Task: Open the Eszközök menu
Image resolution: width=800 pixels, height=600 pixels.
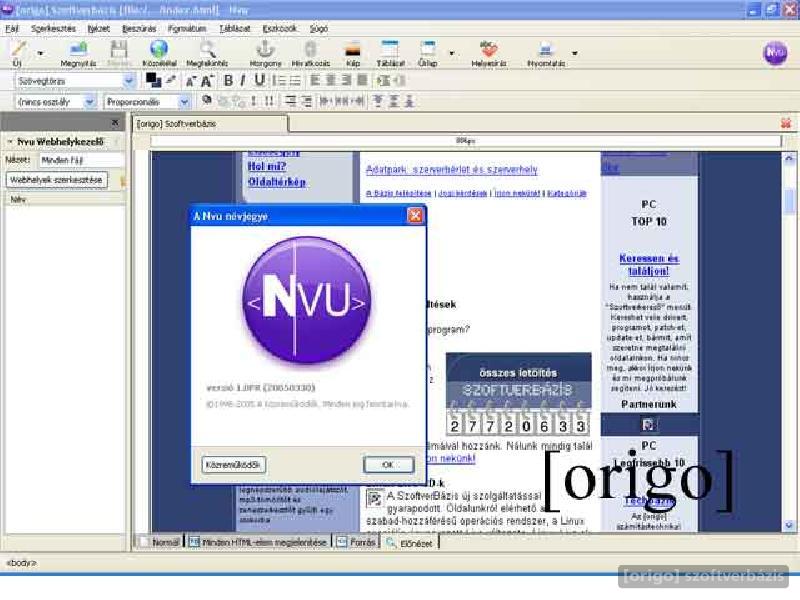Action: pyautogui.click(x=279, y=29)
